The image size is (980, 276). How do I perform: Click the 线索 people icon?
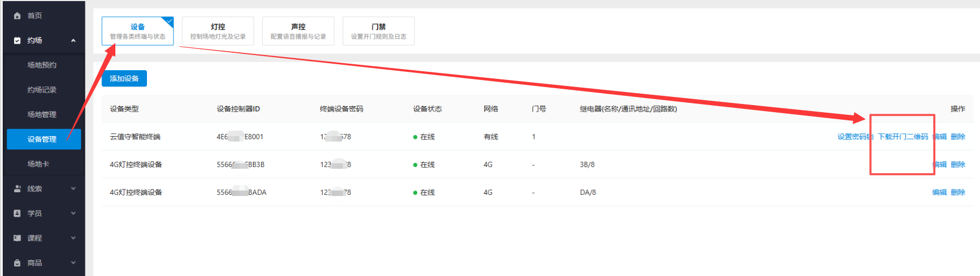pyautogui.click(x=17, y=189)
